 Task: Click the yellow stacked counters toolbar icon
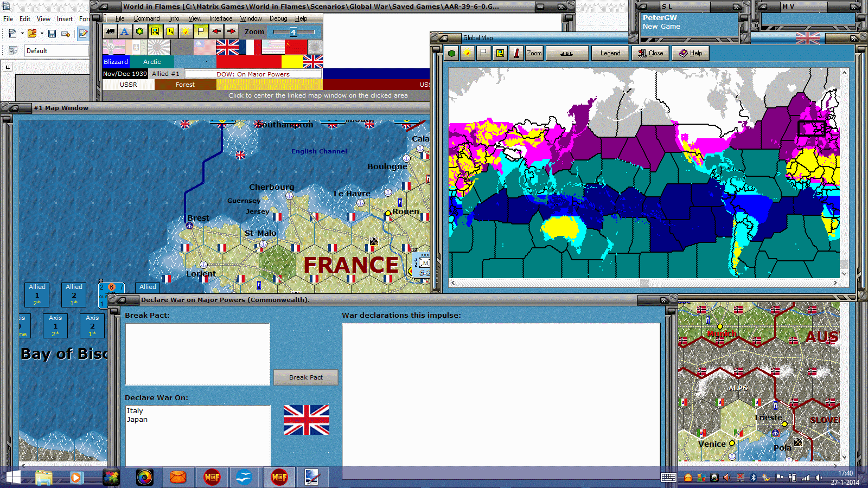170,31
